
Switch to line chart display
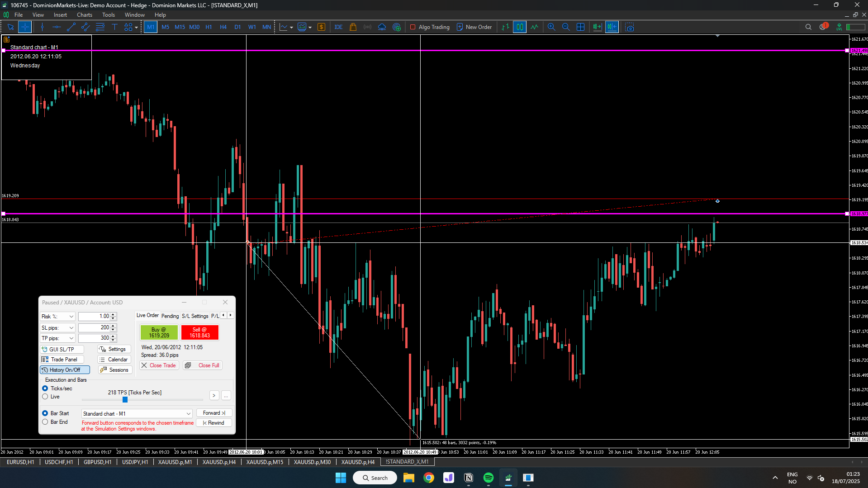pos(534,27)
